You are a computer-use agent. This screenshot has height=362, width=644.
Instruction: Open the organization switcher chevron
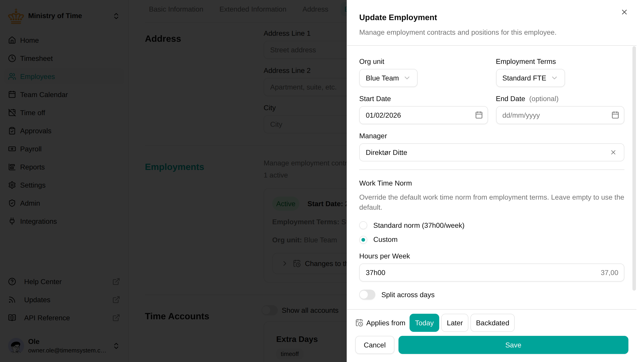click(x=116, y=16)
